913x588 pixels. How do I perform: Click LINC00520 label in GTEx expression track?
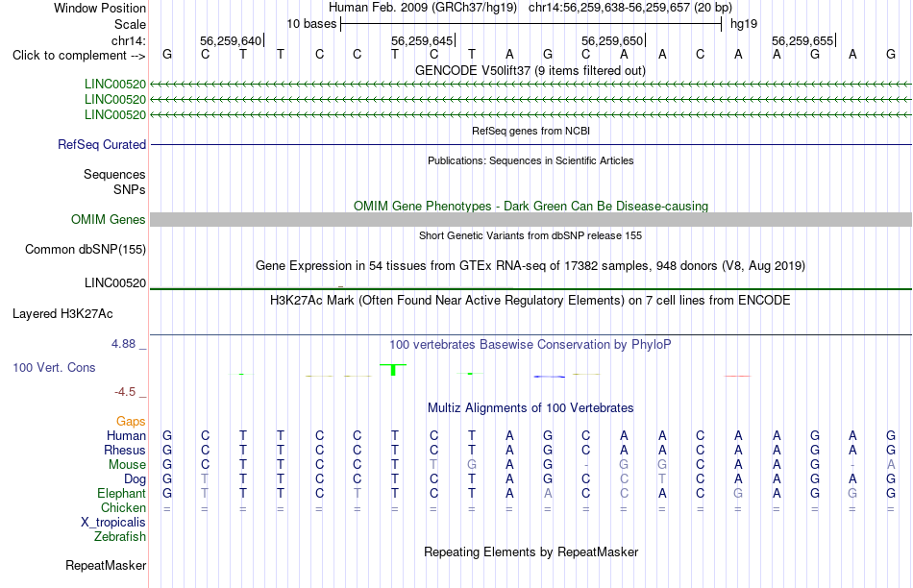click(x=114, y=282)
